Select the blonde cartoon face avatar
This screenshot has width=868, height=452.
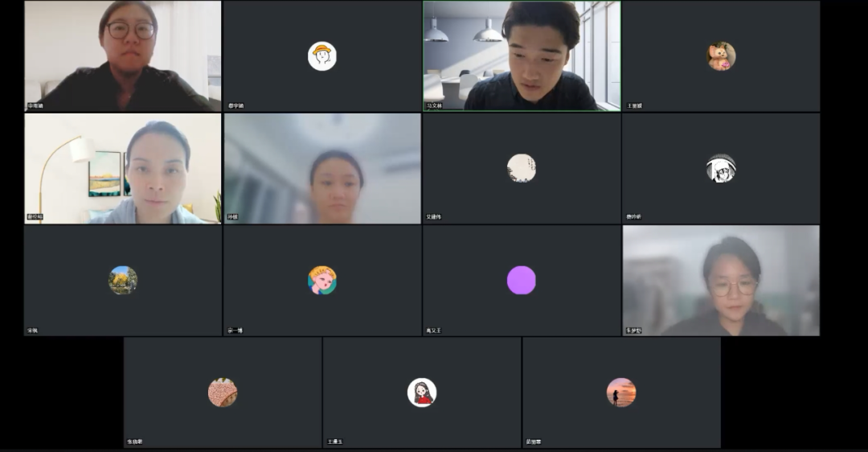321,280
